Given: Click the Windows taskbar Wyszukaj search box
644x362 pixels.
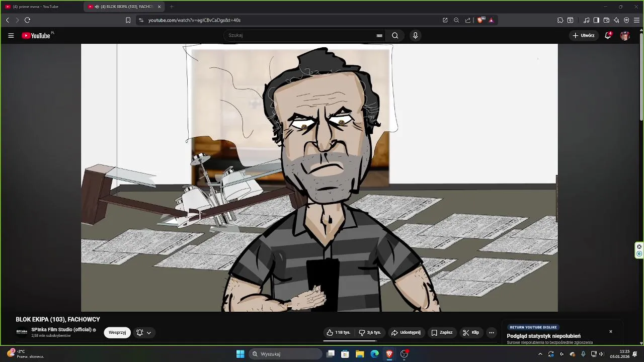Looking at the screenshot, I should [x=285, y=354].
